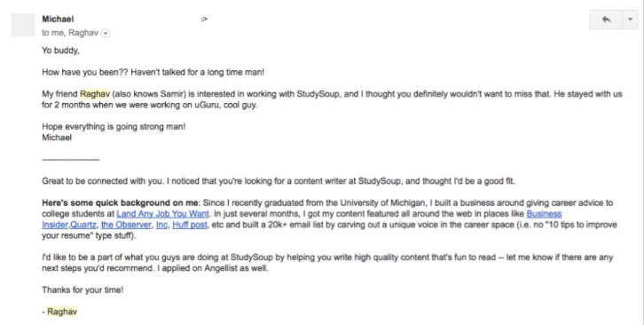
Task: Expand recipient details arrow after 'to me, Raghav'
Action: (x=106, y=34)
